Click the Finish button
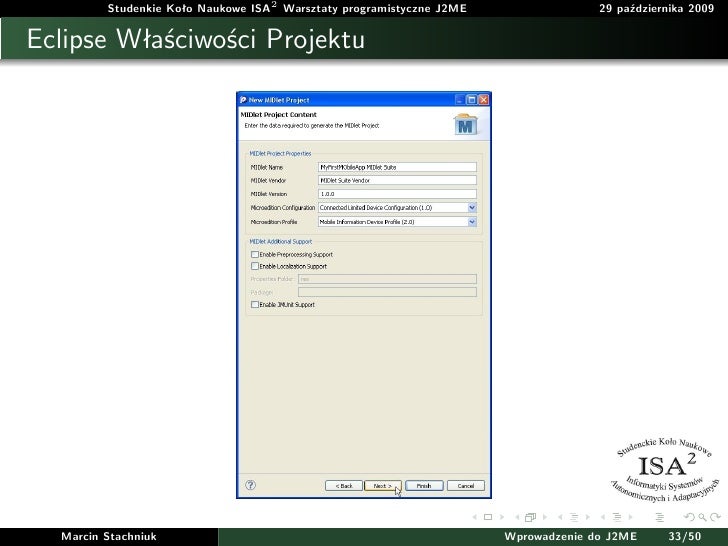 [424, 486]
